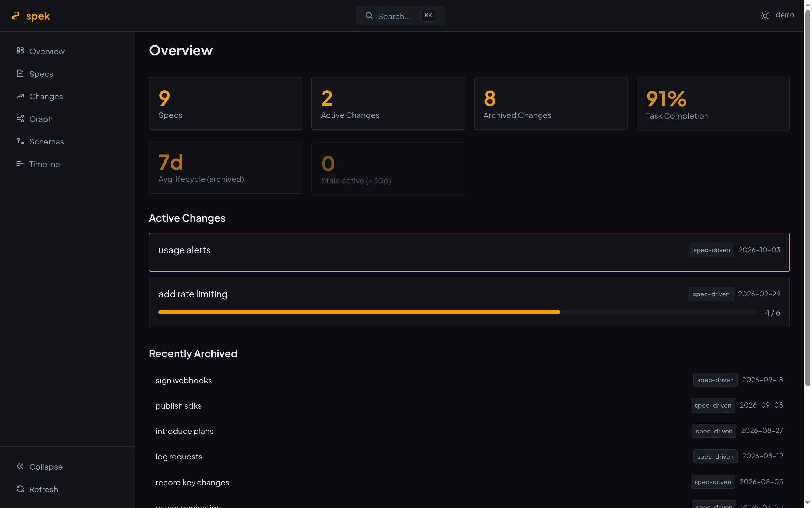Open the 9 Specs stat card
The image size is (812, 508).
[226, 103]
